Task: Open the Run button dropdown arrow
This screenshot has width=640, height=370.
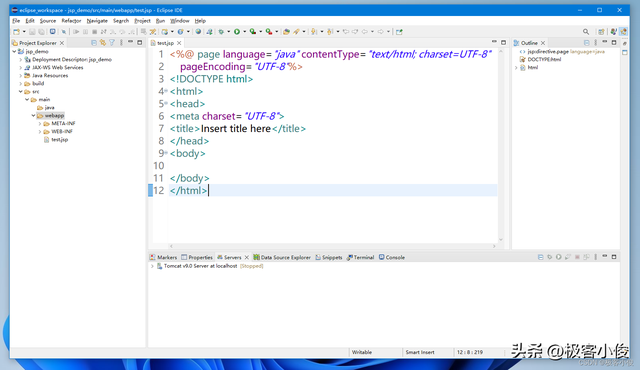Action: tap(244, 31)
